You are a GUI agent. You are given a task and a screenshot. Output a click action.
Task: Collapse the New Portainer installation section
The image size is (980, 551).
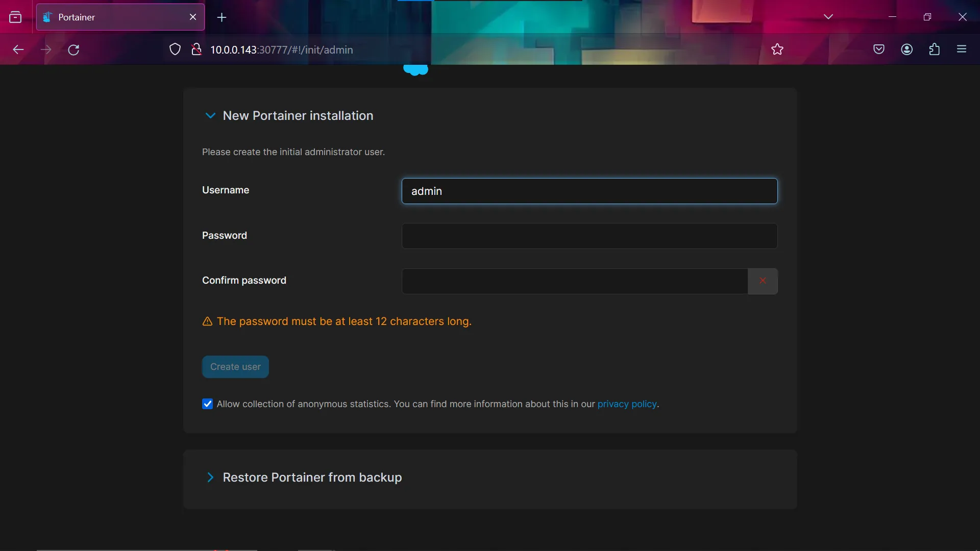(x=210, y=116)
